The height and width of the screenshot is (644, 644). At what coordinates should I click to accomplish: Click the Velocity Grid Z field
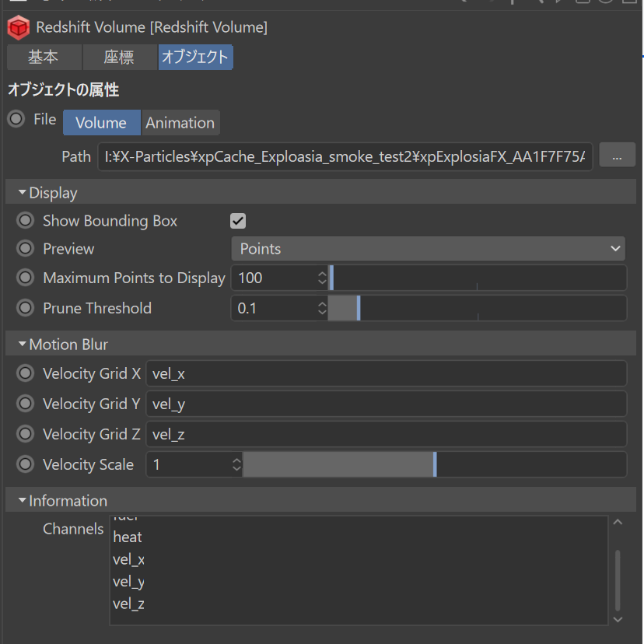(x=387, y=435)
